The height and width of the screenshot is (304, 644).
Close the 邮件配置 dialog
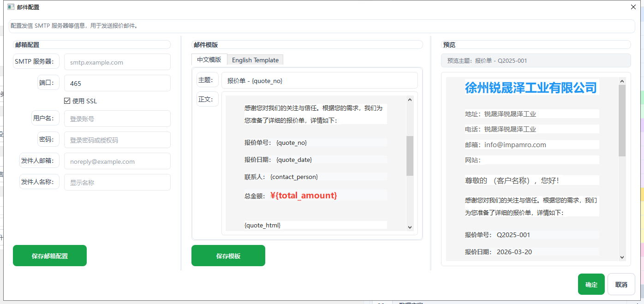pos(633,7)
